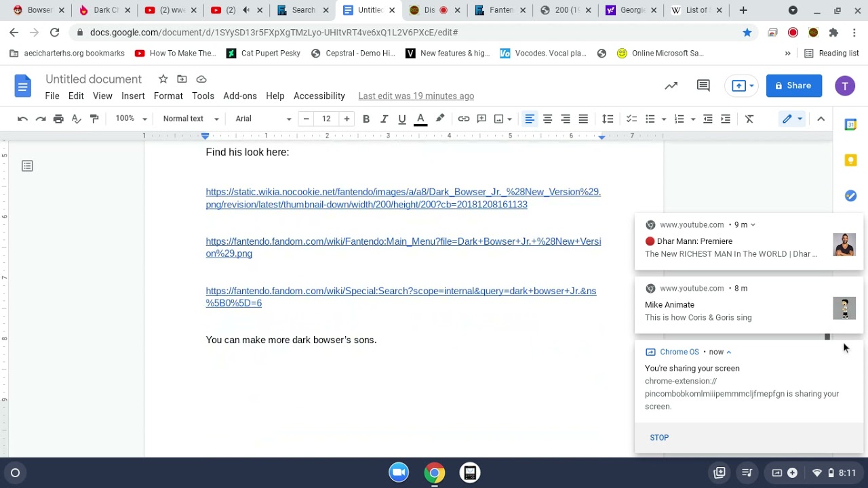868x488 pixels.
Task: Decrease font size with minus button
Action: 306,119
